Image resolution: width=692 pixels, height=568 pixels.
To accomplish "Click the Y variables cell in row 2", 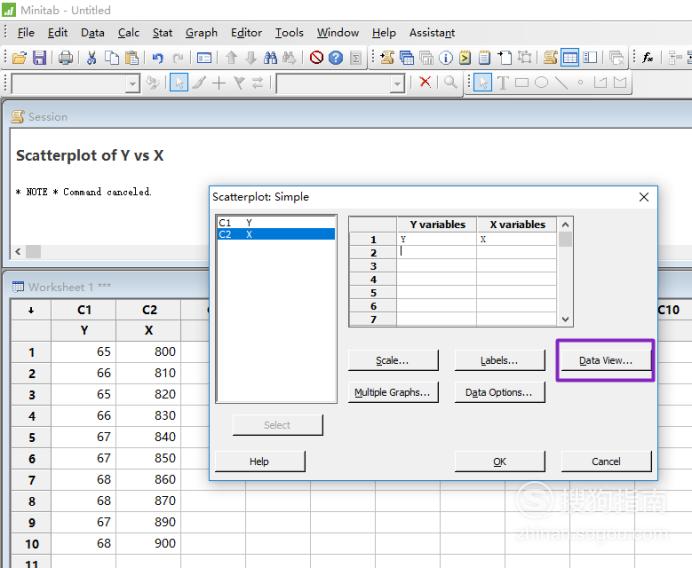I will 436,252.
